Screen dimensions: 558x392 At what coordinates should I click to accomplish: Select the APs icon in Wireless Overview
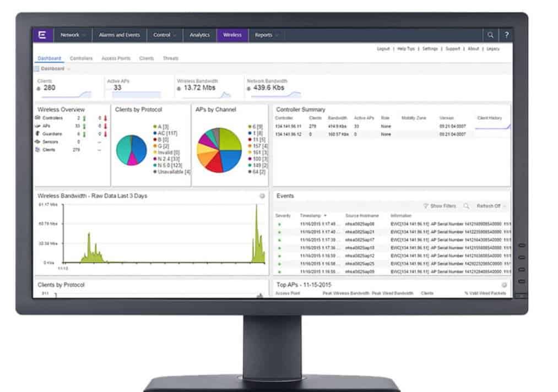tap(37, 125)
